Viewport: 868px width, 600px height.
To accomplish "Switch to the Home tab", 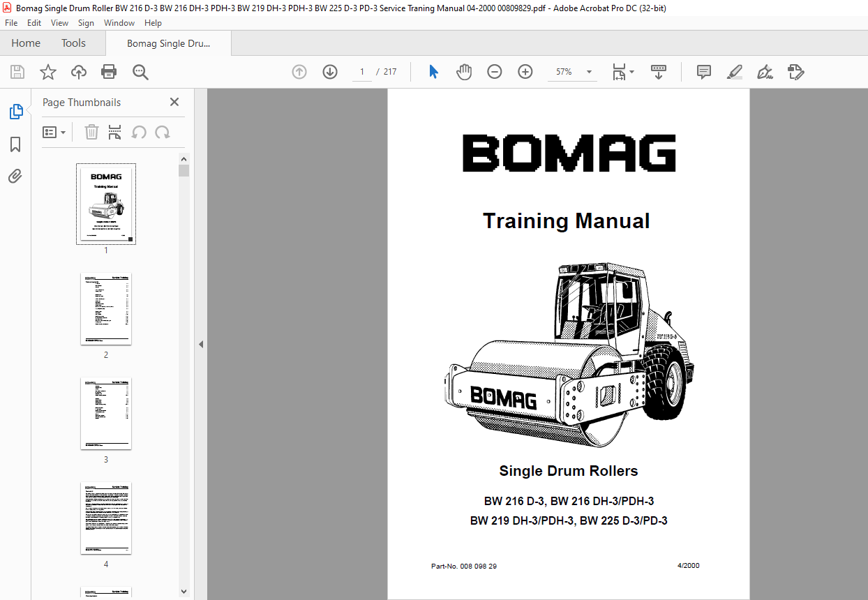I will (26, 43).
